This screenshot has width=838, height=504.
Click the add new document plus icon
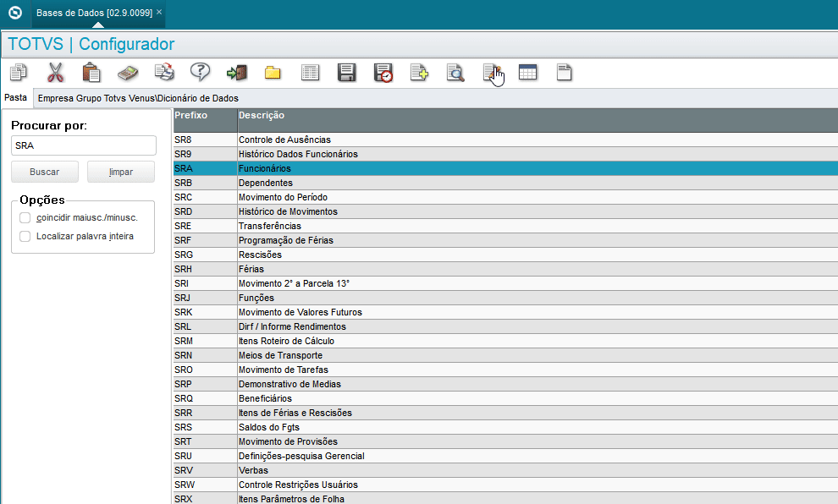click(419, 73)
